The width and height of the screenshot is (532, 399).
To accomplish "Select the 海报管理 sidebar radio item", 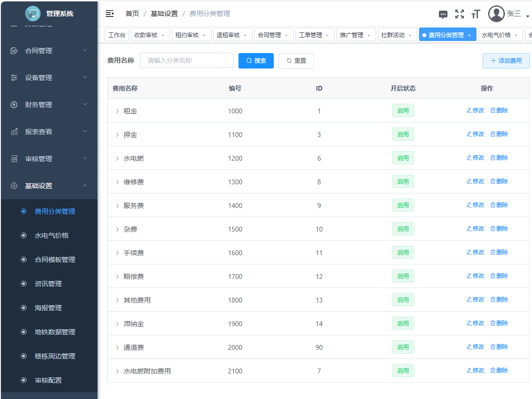I will pyautogui.click(x=24, y=308).
